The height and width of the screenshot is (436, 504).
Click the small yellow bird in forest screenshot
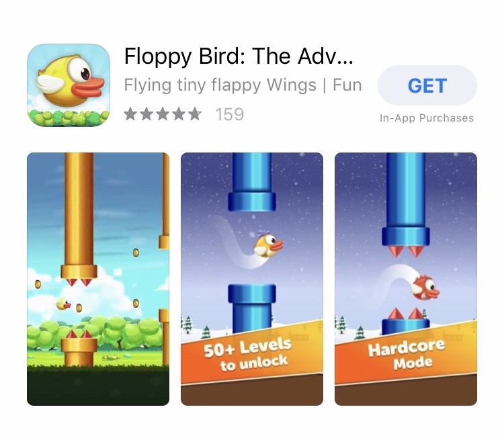(x=63, y=304)
